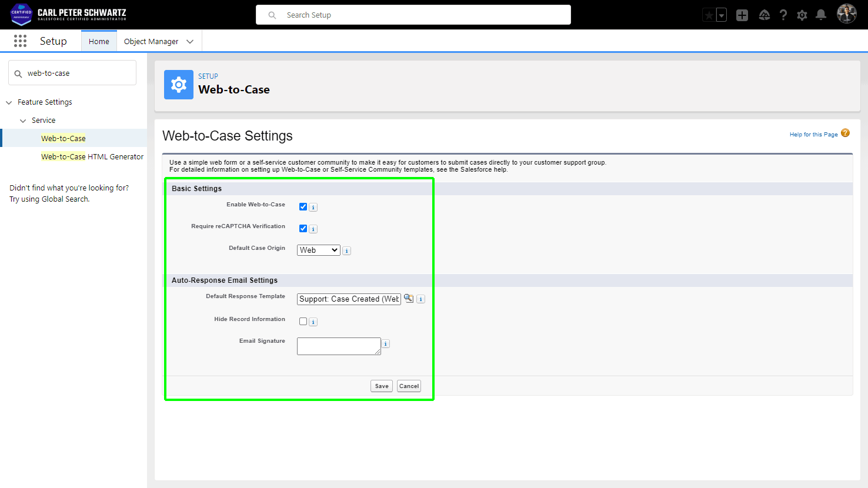The image size is (868, 488).
Task: Click the Email Signature text area
Action: [339, 346]
